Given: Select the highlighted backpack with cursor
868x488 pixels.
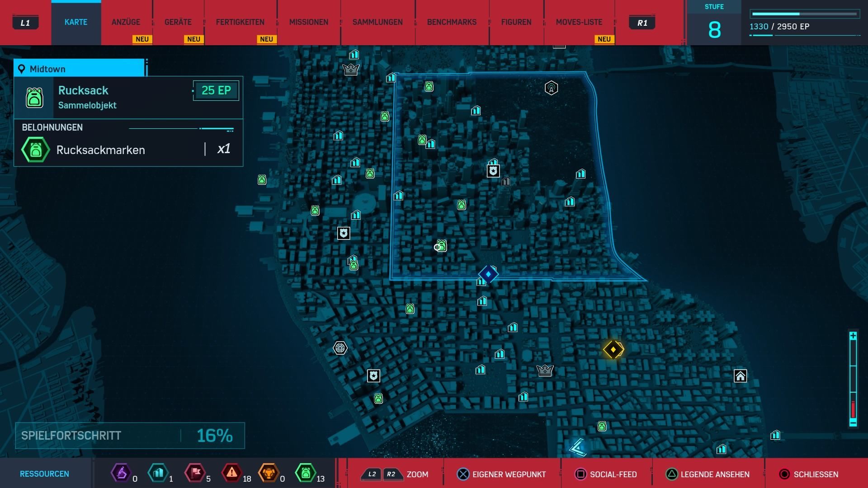Looking at the screenshot, I should coord(442,246).
